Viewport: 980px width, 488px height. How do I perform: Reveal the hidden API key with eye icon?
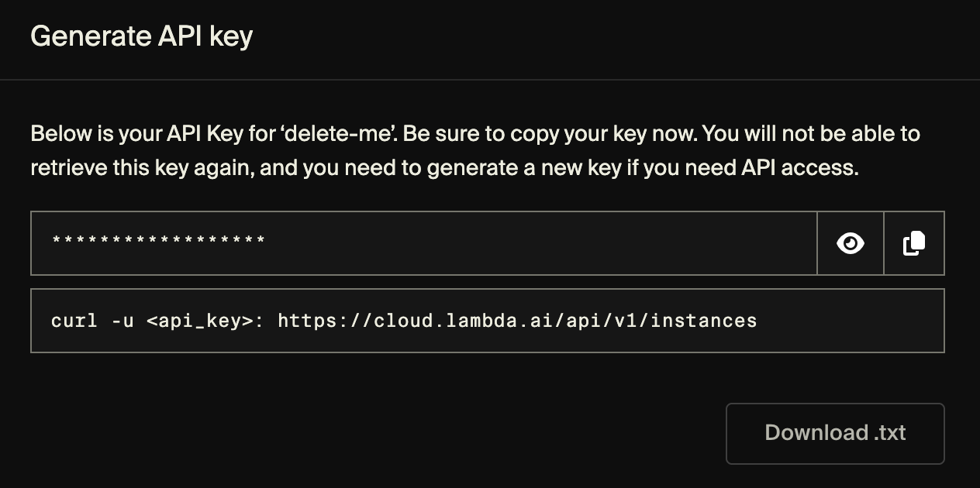851,243
